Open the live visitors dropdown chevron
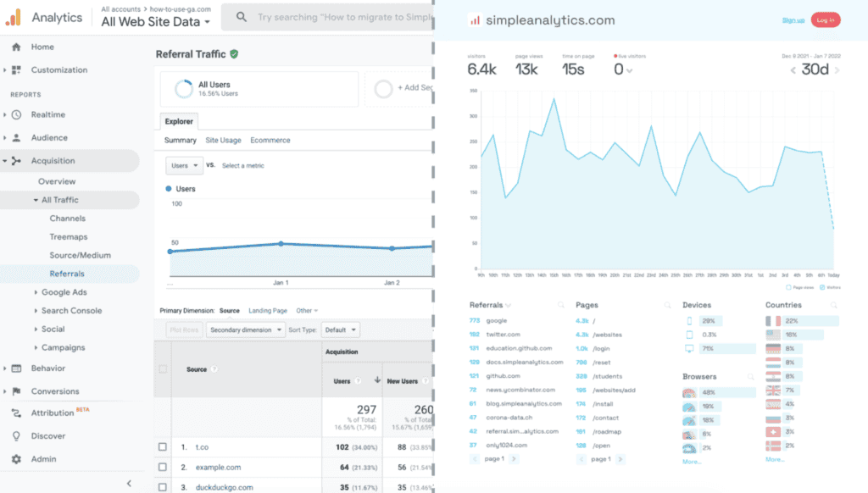 (x=630, y=71)
